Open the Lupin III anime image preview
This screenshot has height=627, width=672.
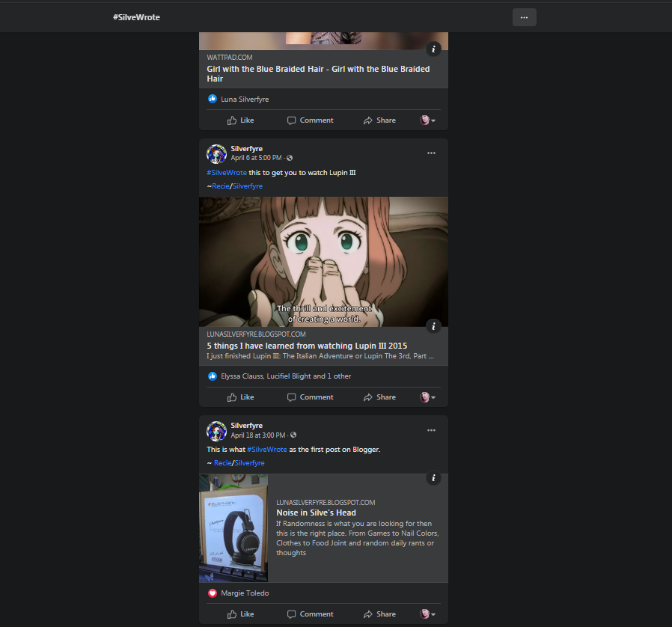(323, 262)
